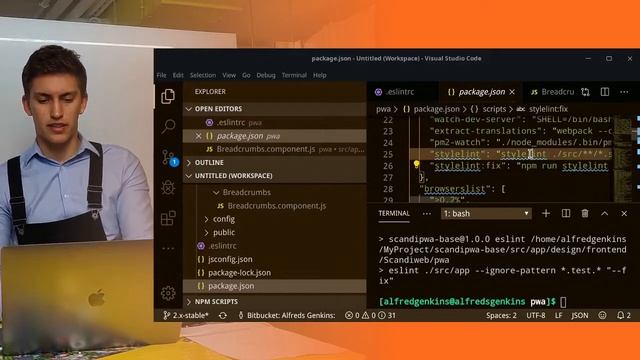Open the terminal selector dropdown 1: bash
Viewport: 640px width, 360px height.
[x=486, y=213]
